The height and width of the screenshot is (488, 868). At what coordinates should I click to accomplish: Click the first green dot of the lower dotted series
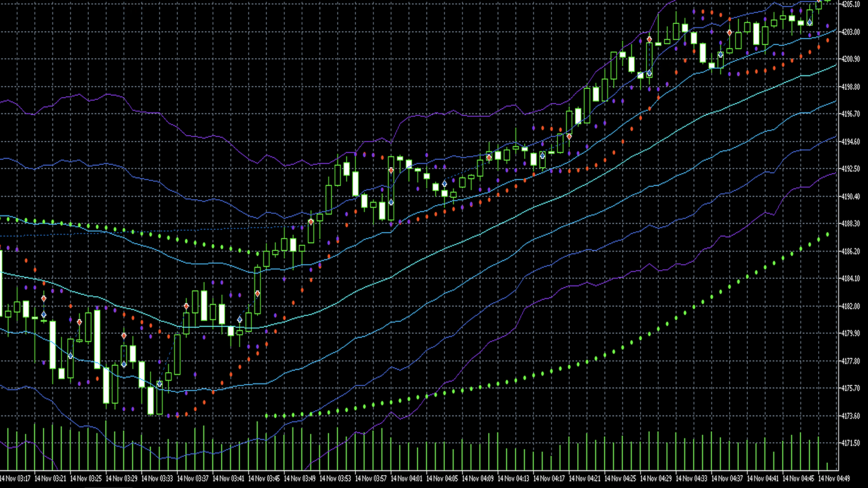[266, 416]
